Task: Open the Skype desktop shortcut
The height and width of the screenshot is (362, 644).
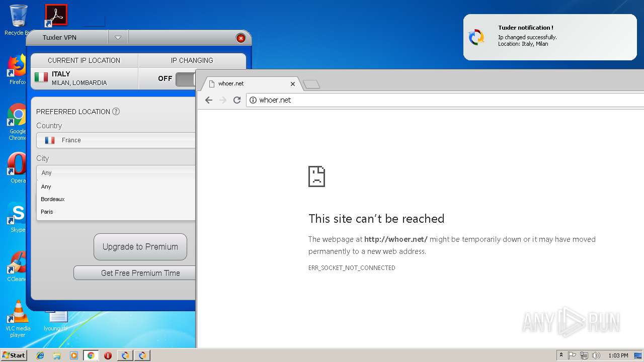Action: point(17,217)
